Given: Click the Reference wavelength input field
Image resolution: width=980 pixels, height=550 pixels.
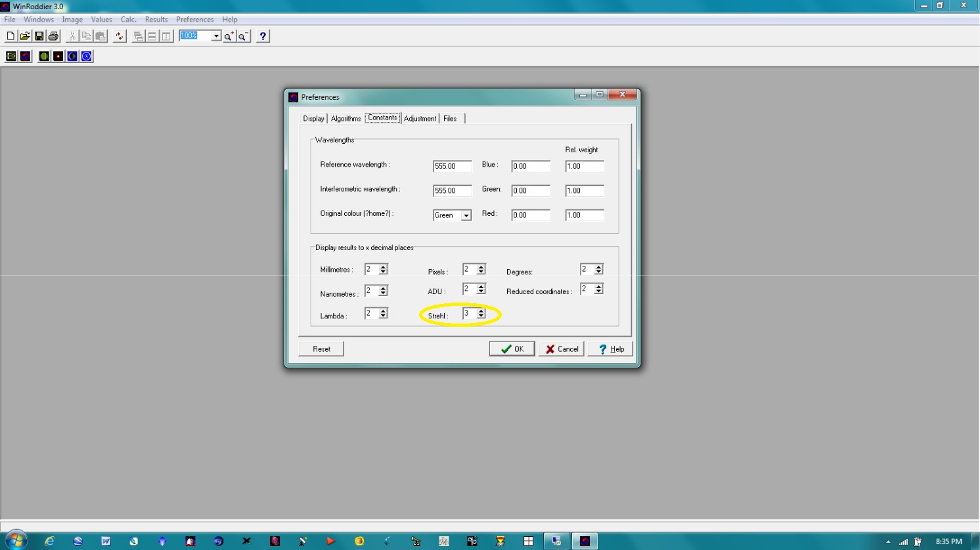Looking at the screenshot, I should tap(452, 167).
